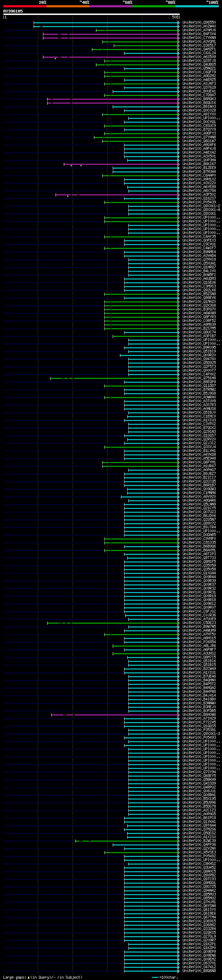Open hit UniRef100_Q96550
Image resolution: width=222 pixels, height=980 pixels.
[x=199, y=23]
